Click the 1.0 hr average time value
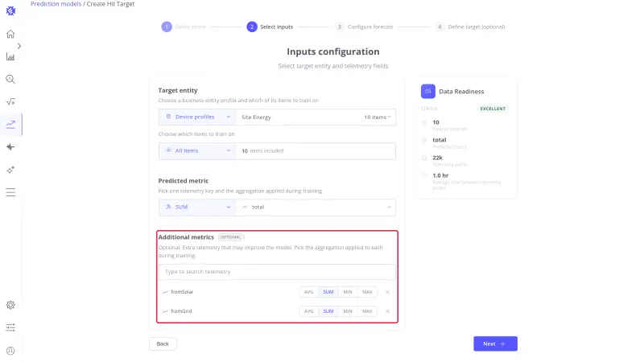This screenshot has height=362, width=644. point(440,175)
